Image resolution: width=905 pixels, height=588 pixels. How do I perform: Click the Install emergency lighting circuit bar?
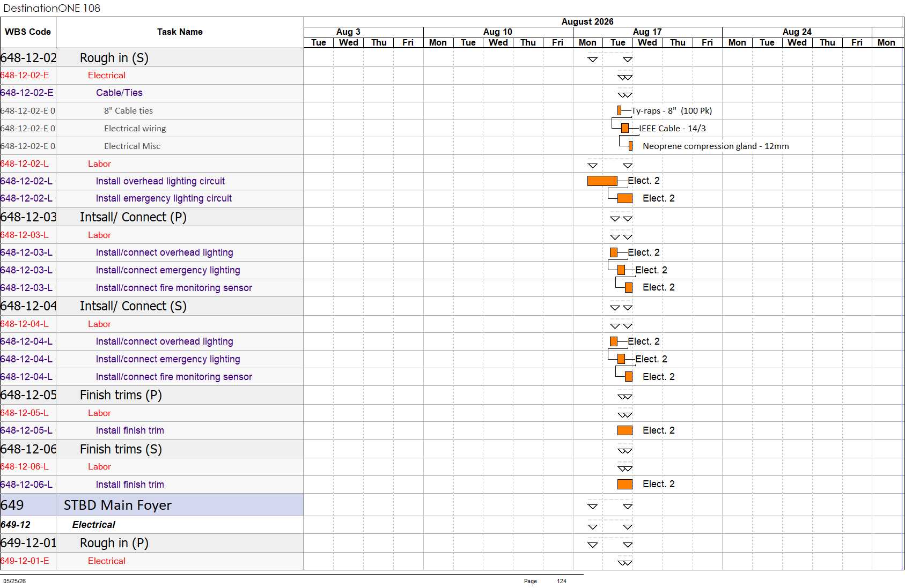point(625,198)
